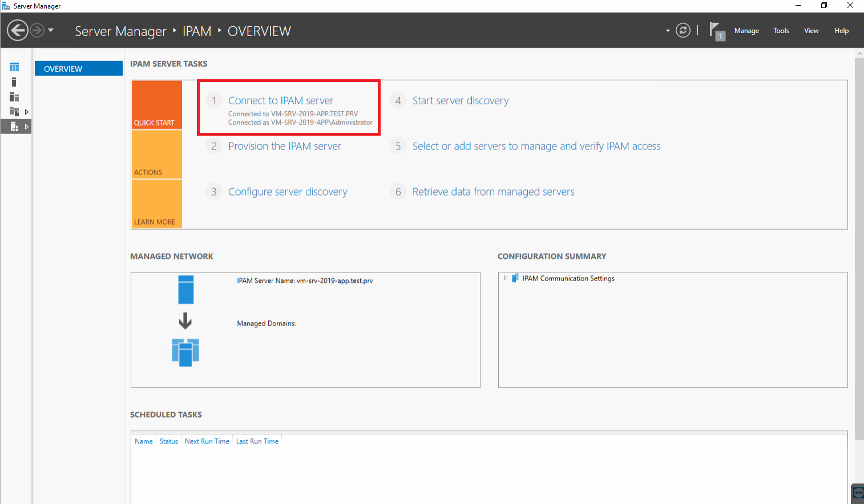Open the navigation history dropdown arrow
This screenshot has height=504, width=864.
51,30
